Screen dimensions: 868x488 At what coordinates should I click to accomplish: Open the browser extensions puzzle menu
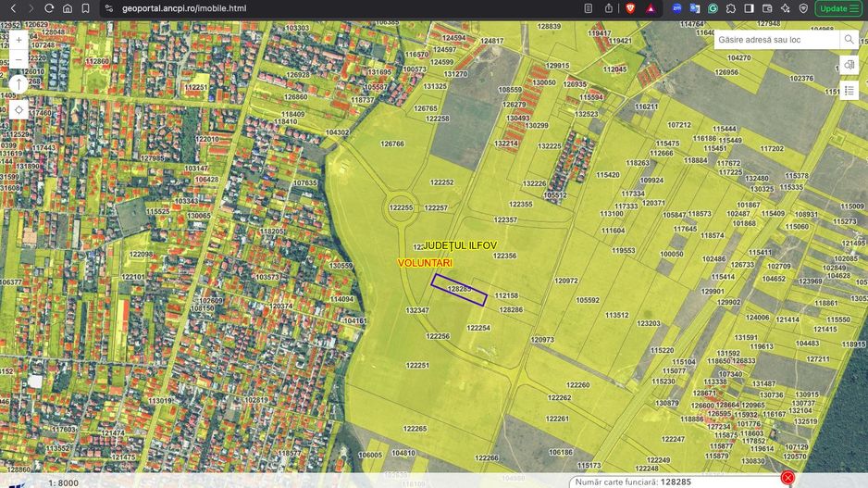pos(731,8)
